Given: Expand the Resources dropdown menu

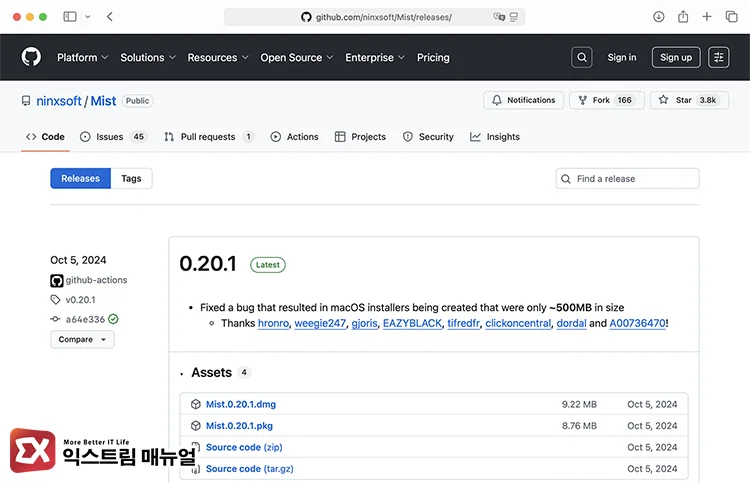Looking at the screenshot, I should pyautogui.click(x=218, y=57).
